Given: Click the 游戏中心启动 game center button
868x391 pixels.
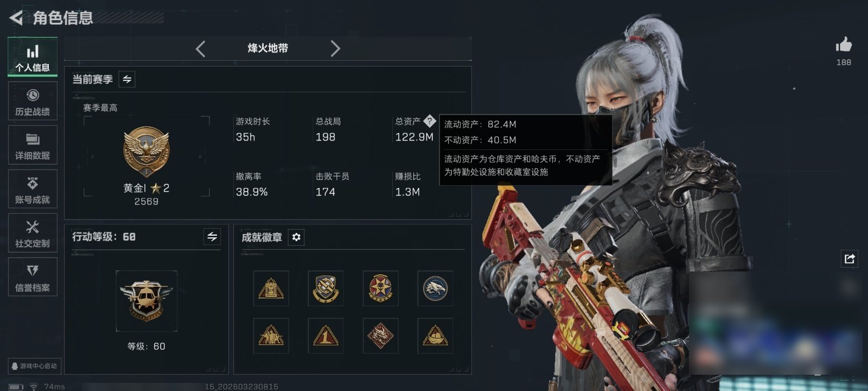Looking at the screenshot, I should point(34,366).
